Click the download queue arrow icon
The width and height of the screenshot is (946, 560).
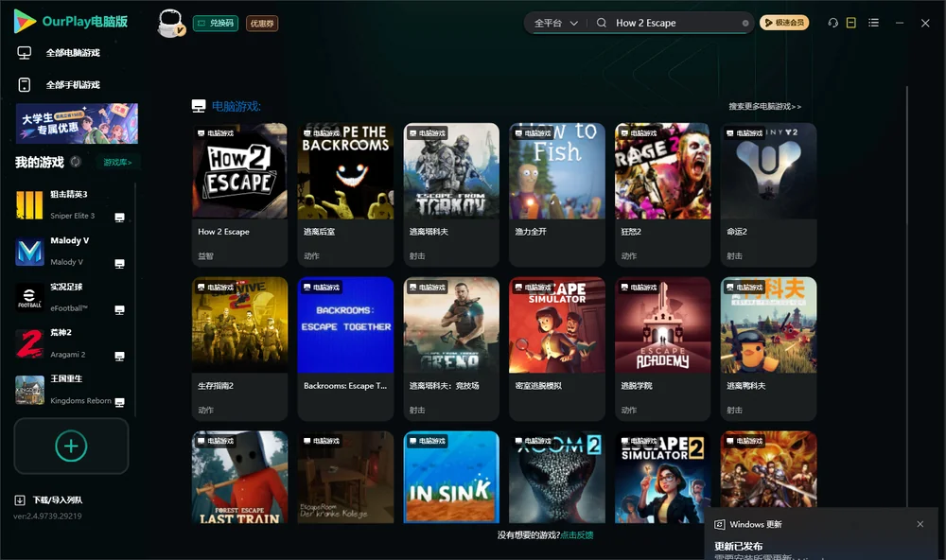click(x=20, y=500)
